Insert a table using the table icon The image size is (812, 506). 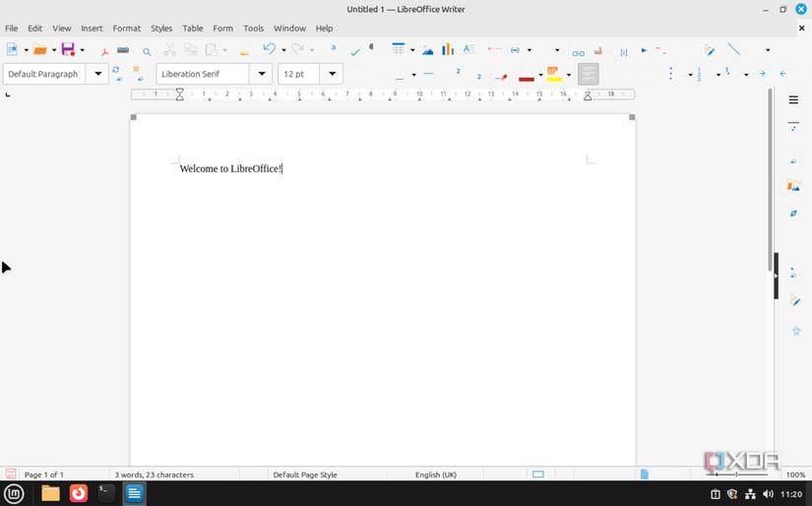(399, 49)
